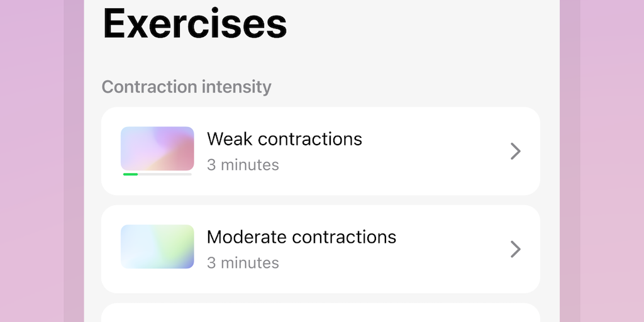644x322 pixels.
Task: Tap the 3 minutes label under Moderate contractions
Action: [243, 262]
